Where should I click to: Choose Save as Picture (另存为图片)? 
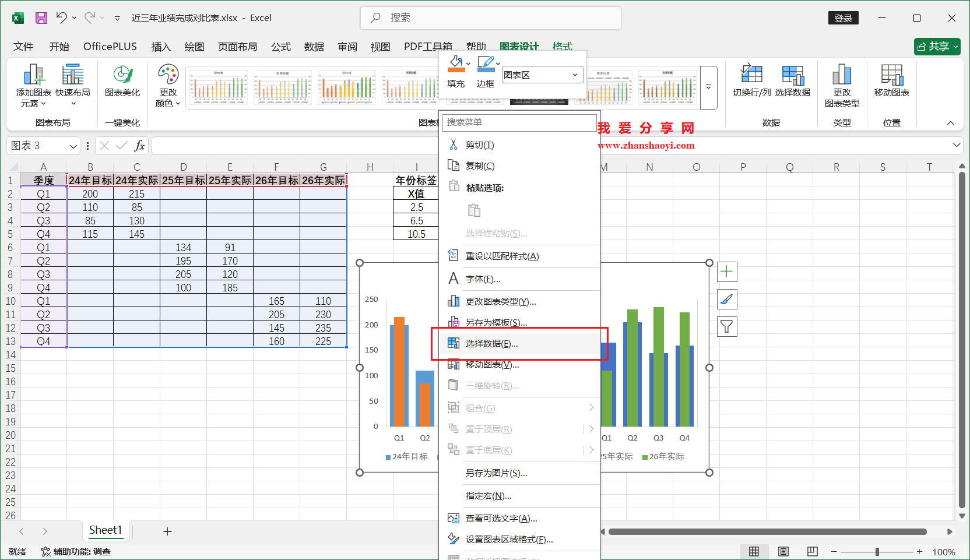(520, 473)
